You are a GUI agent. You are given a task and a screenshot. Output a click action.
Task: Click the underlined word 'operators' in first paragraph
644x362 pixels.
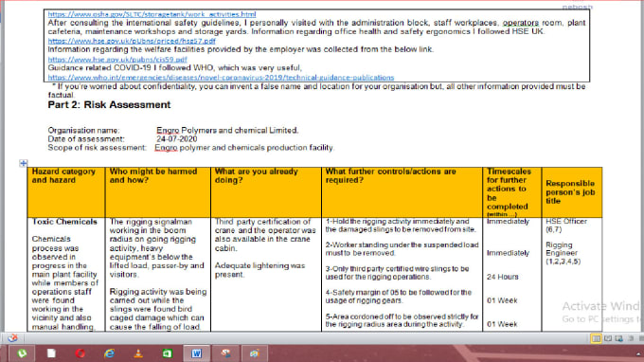520,23
